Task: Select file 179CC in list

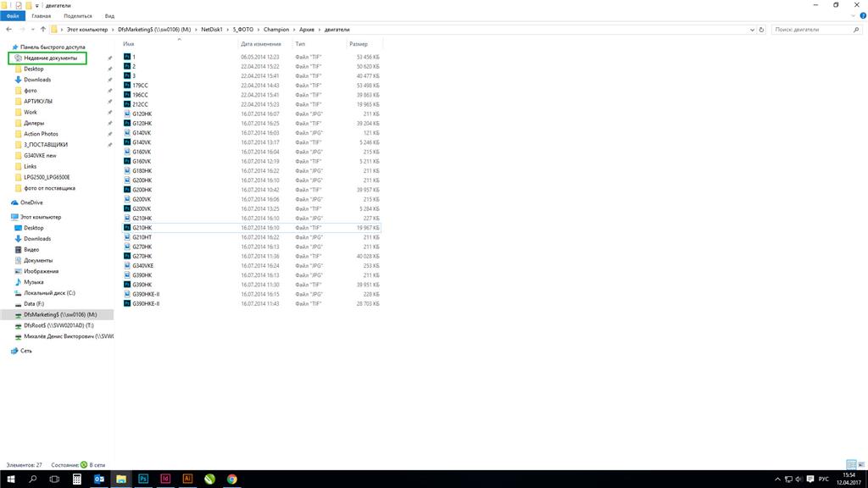Action: point(140,86)
